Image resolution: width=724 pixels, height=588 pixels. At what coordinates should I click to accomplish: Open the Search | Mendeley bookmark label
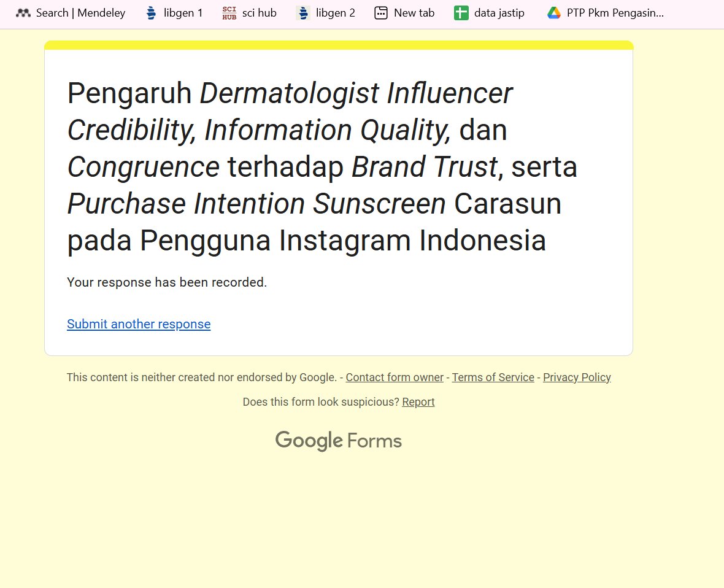pos(81,13)
